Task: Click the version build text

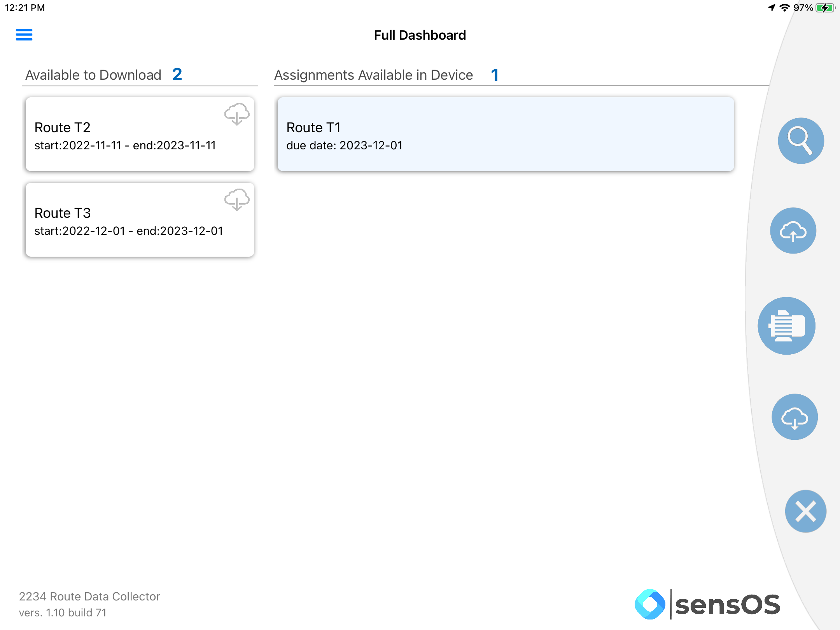Action: click(x=63, y=612)
